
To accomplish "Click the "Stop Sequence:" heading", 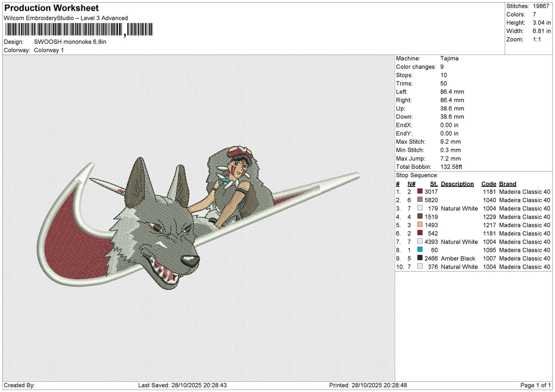I will tap(417, 175).
